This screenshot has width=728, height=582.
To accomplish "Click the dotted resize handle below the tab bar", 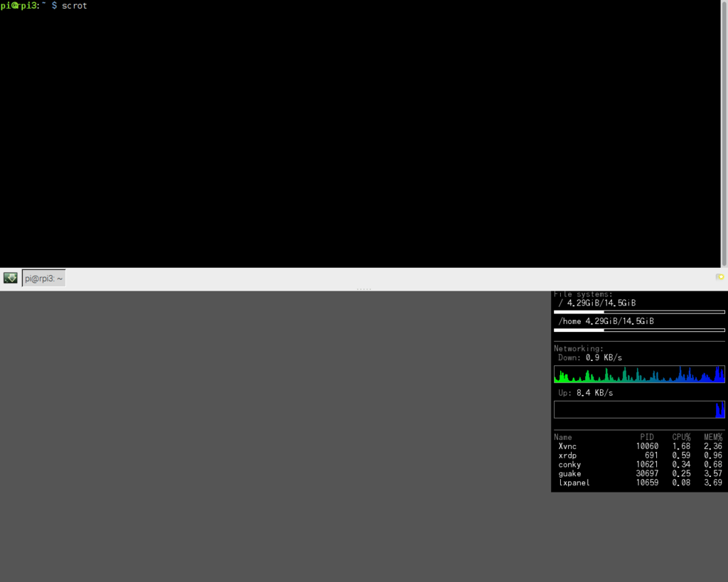I will point(364,289).
